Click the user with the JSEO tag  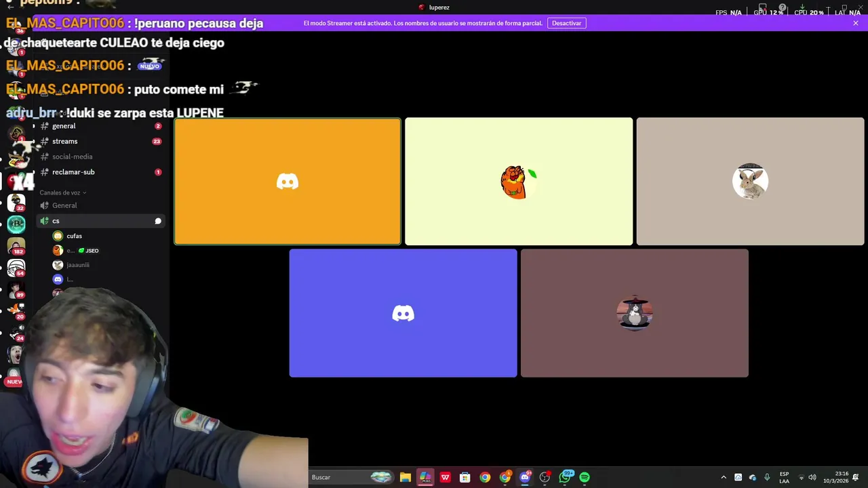pyautogui.click(x=76, y=251)
